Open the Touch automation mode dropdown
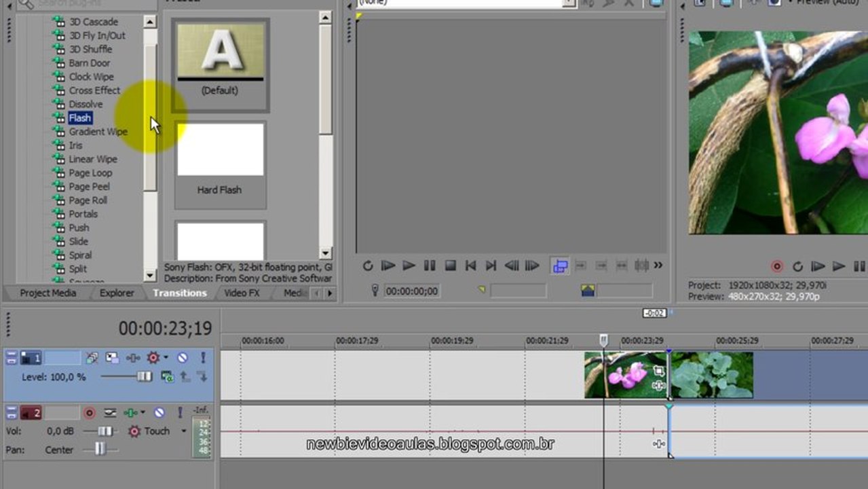This screenshot has height=489, width=868. click(x=183, y=431)
